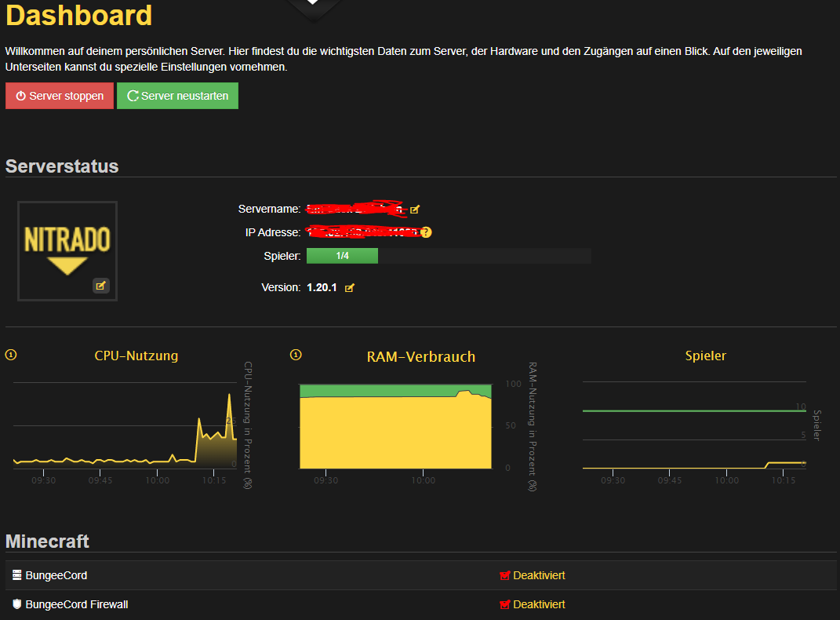Click the red checkbox icon next to BungeeCord
The image size is (840, 620).
[x=505, y=574]
